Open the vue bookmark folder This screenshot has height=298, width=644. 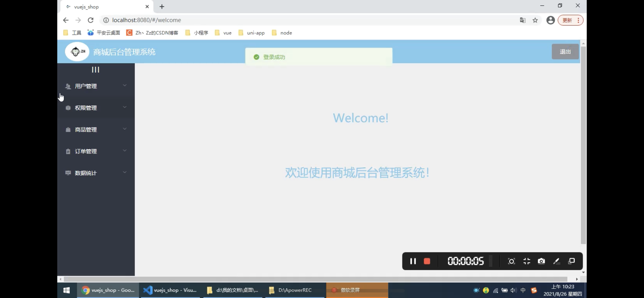(223, 33)
